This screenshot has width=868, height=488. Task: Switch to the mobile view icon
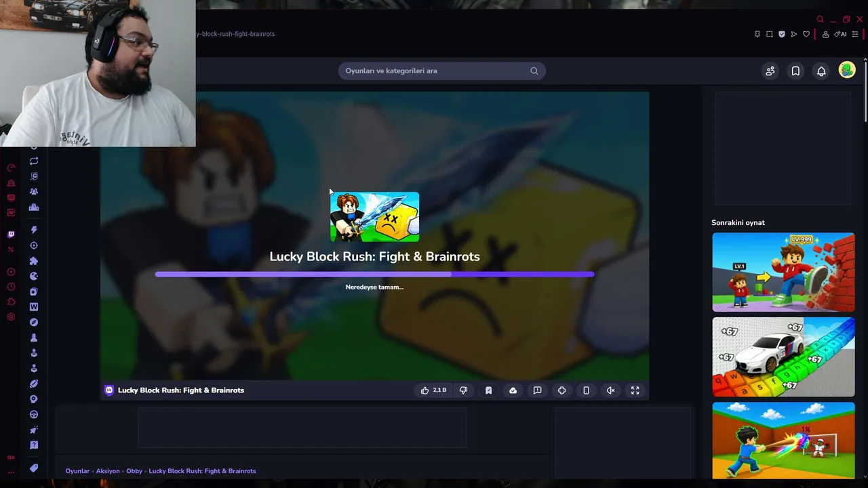click(x=586, y=390)
